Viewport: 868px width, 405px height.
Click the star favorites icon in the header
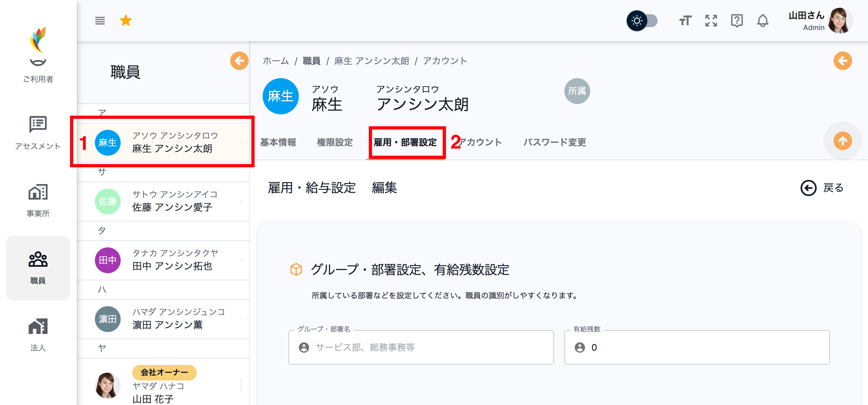[x=126, y=20]
